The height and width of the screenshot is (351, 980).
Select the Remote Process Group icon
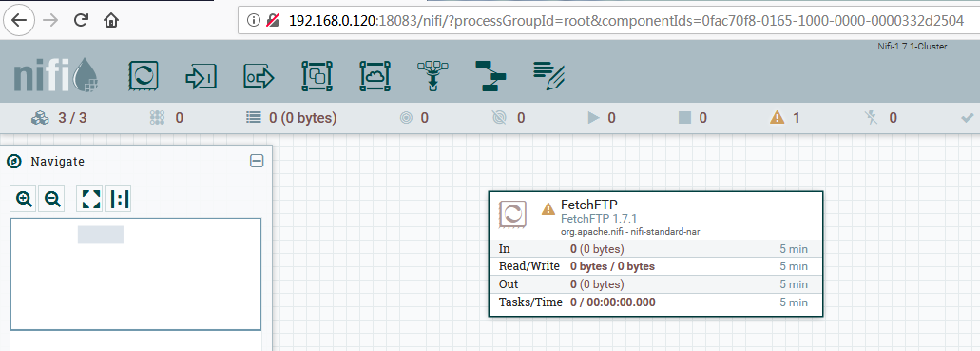pyautogui.click(x=375, y=76)
